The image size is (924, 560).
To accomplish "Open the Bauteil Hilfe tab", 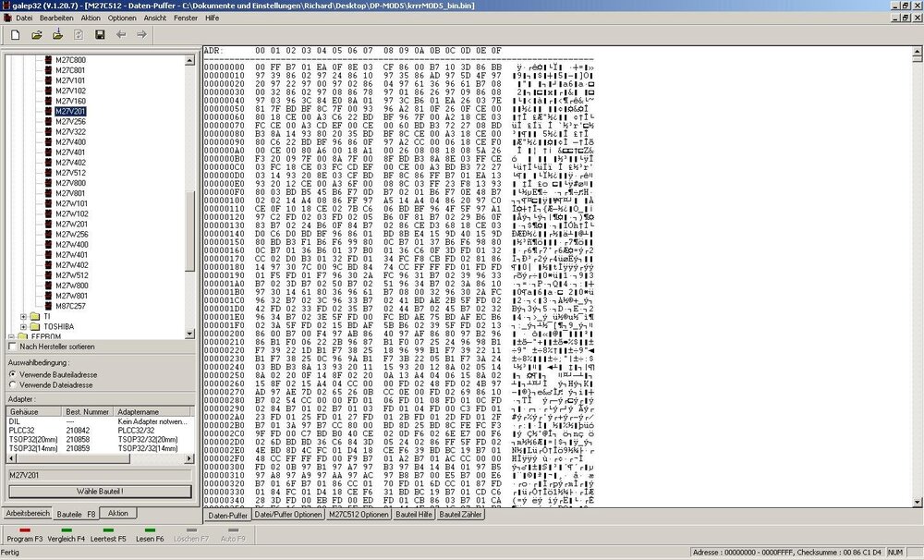I will [x=414, y=515].
